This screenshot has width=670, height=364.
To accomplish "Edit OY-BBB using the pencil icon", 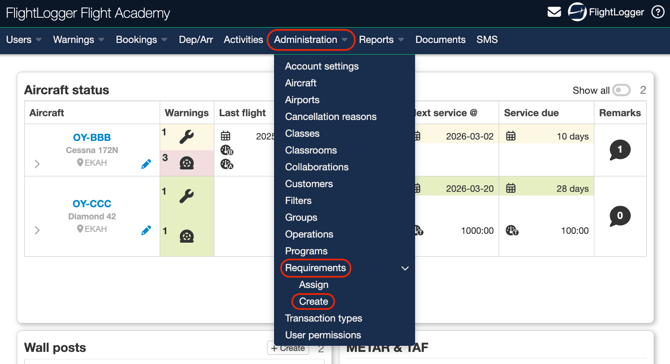I will (x=146, y=164).
